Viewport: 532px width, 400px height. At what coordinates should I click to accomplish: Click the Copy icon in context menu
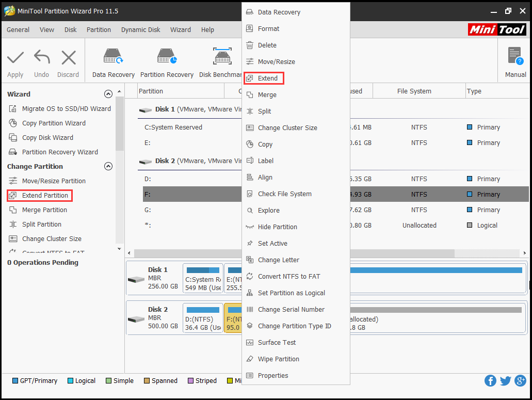pos(250,144)
